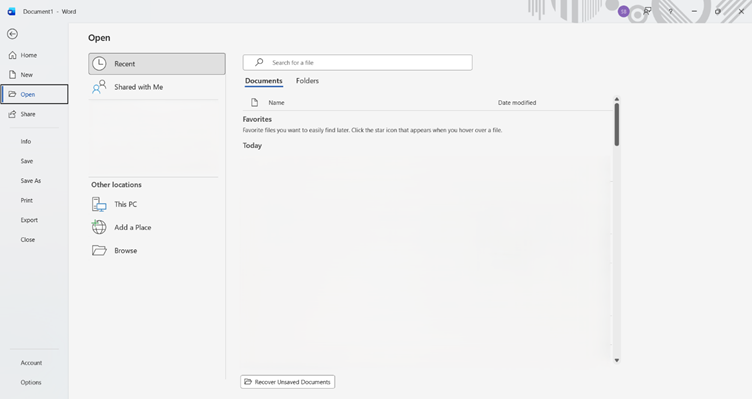Open Help question mark in title bar

tap(670, 12)
